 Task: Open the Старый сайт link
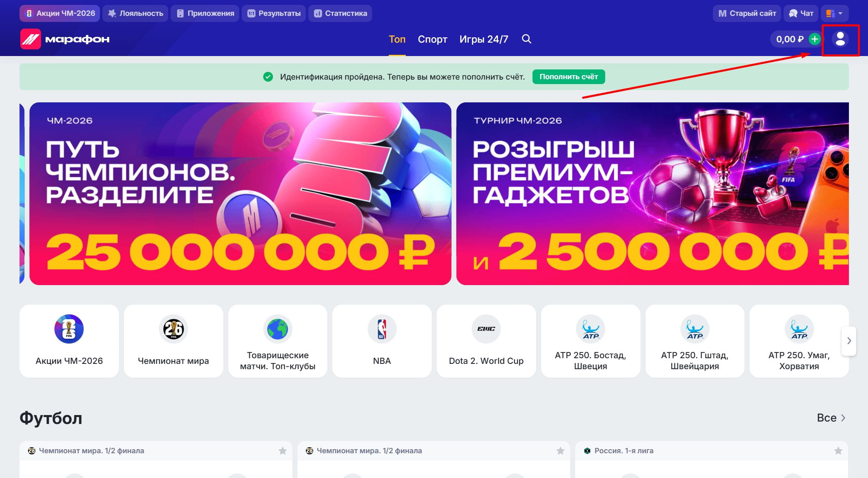pyautogui.click(x=747, y=13)
